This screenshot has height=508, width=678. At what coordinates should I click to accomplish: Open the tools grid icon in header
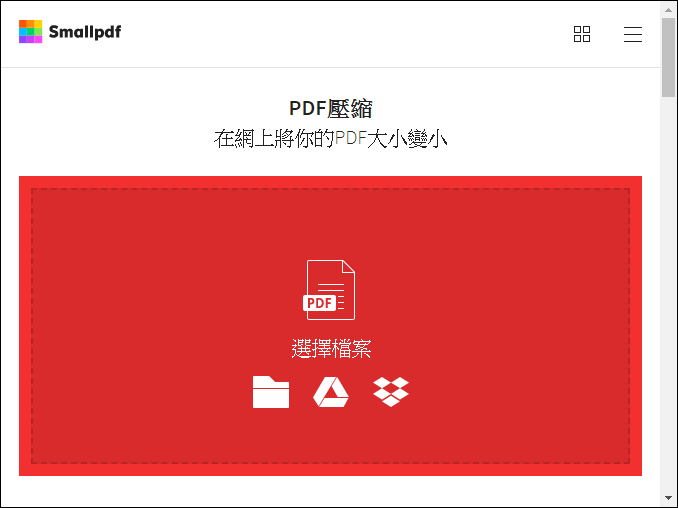tap(582, 34)
